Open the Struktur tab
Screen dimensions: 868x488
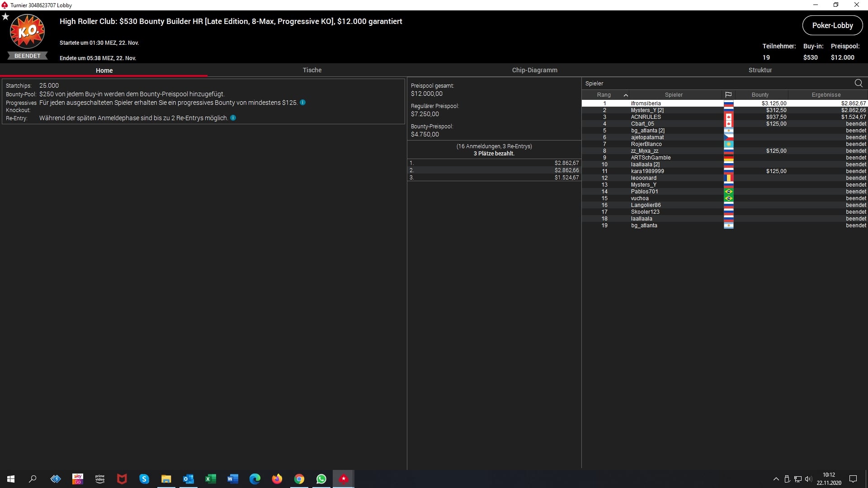760,70
